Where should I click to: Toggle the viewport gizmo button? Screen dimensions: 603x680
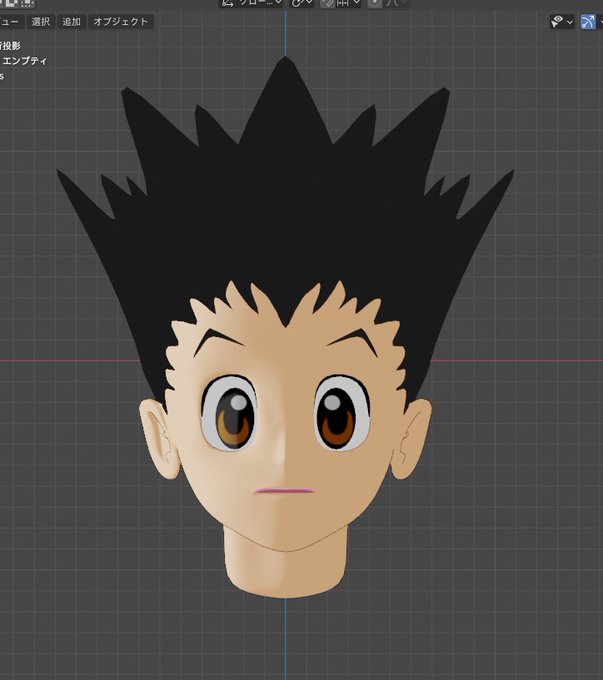click(588, 22)
